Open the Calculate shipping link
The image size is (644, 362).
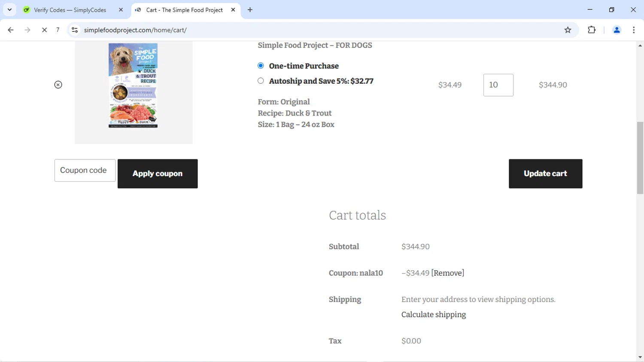(434, 315)
